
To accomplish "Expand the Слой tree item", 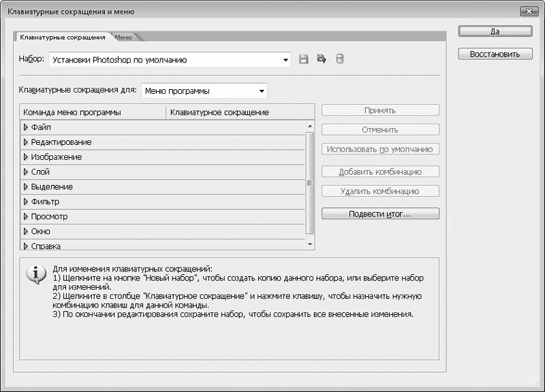I will [26, 172].
